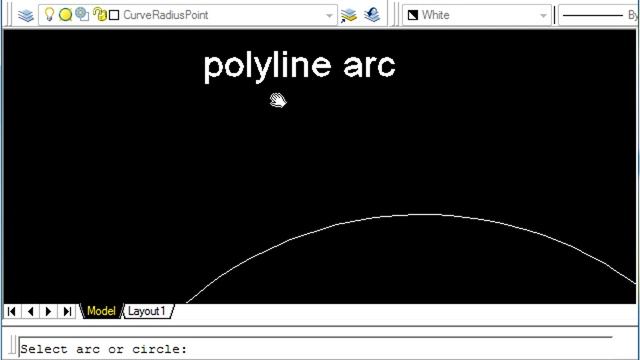Toggle the layer on/off lightbulb icon

(49, 15)
